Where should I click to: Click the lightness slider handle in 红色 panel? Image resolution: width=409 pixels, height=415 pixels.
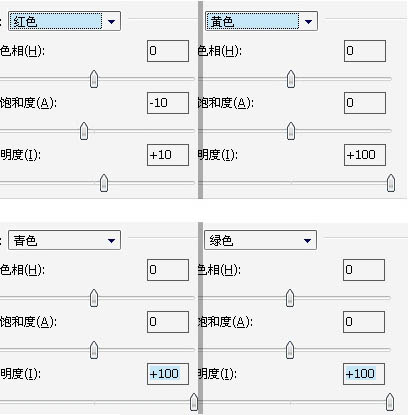coord(104,183)
